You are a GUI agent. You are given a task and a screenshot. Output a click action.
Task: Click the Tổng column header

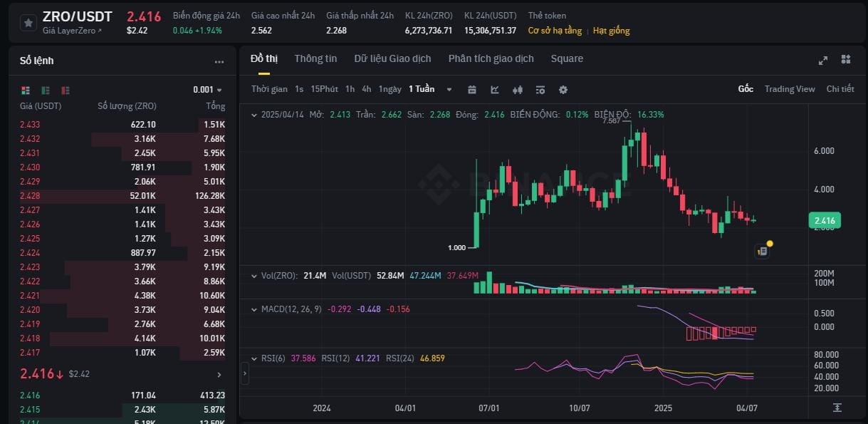[x=215, y=106]
